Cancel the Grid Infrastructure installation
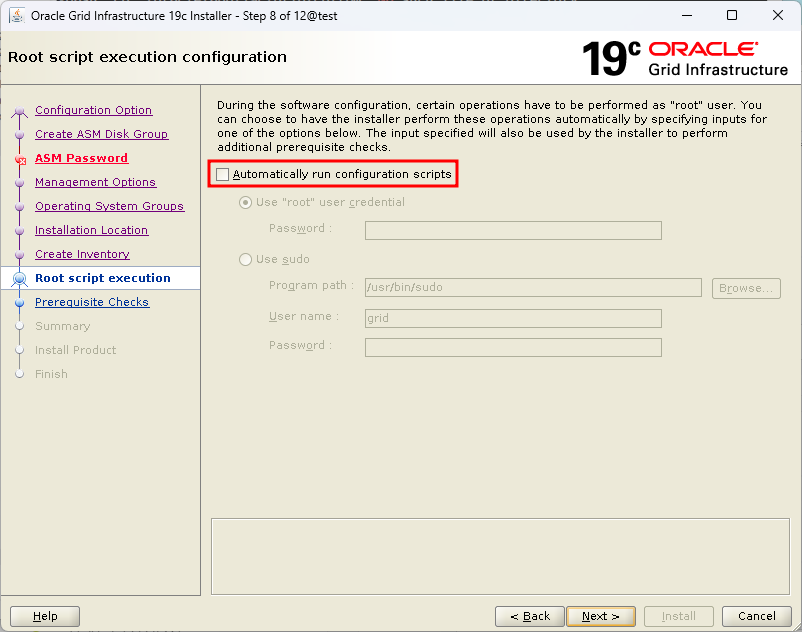Screen dimensions: 802x632 coord(756,616)
